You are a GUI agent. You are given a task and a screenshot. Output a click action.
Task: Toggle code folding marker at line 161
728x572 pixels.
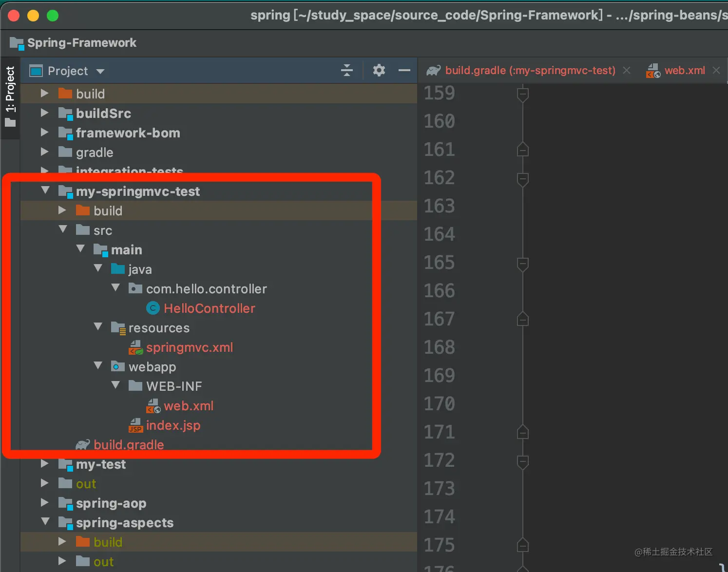[523, 150]
